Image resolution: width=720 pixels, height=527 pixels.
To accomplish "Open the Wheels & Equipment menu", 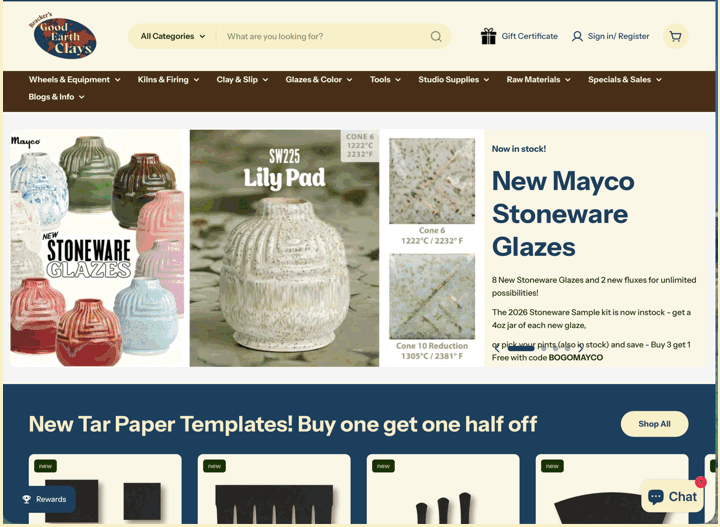I will click(74, 79).
